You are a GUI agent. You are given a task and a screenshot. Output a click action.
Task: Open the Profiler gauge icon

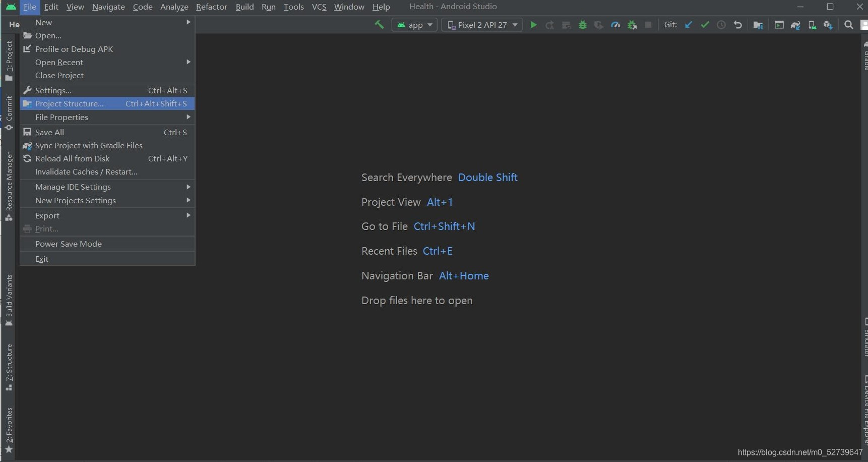tap(615, 25)
